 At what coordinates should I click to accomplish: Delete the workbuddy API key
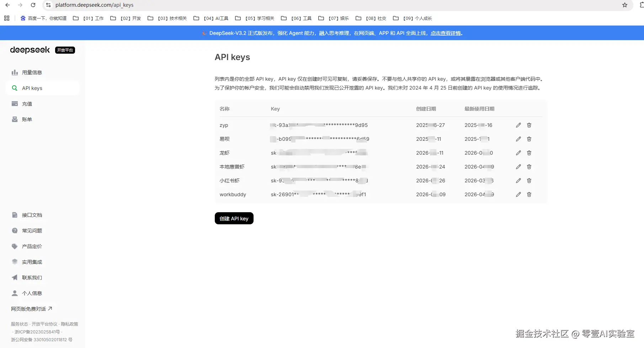click(529, 194)
